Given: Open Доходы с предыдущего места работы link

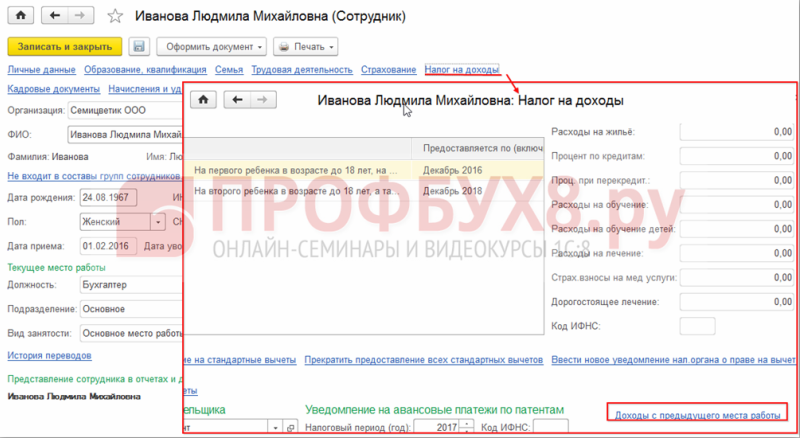Looking at the screenshot, I should [x=697, y=415].
